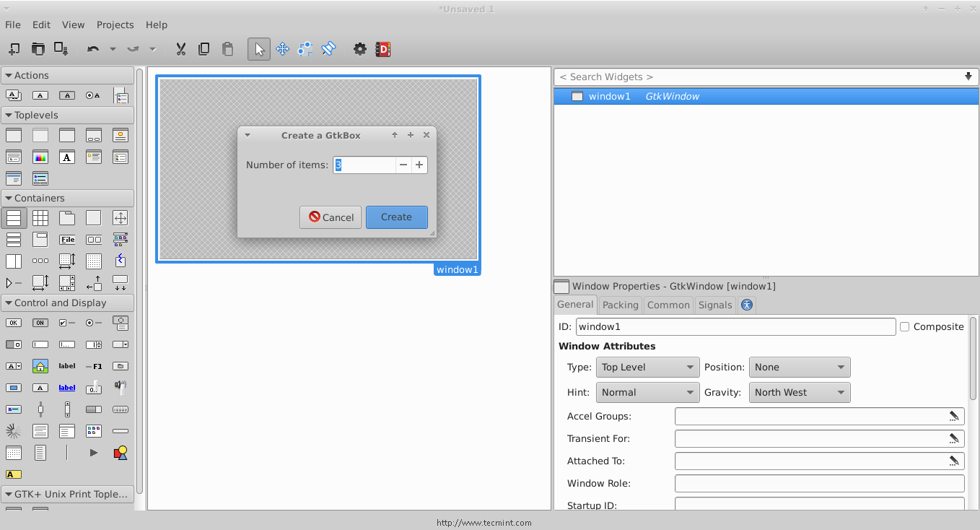Enable the Composite checkbox
This screenshot has width=980, height=530.
904,327
